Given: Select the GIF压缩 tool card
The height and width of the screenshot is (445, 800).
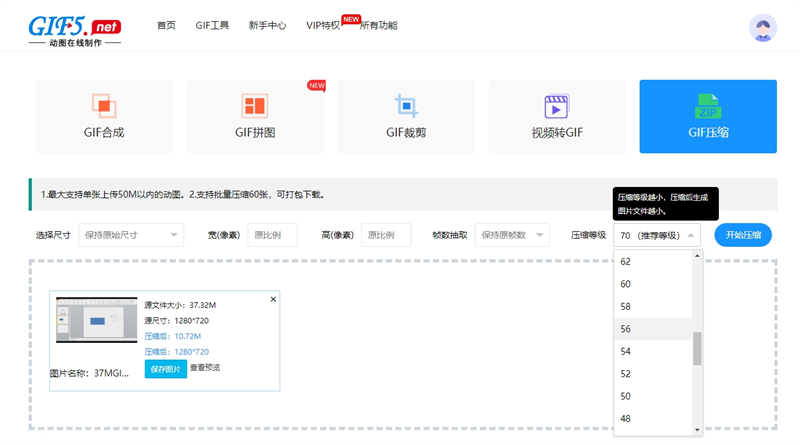Looking at the screenshot, I should pos(708,116).
